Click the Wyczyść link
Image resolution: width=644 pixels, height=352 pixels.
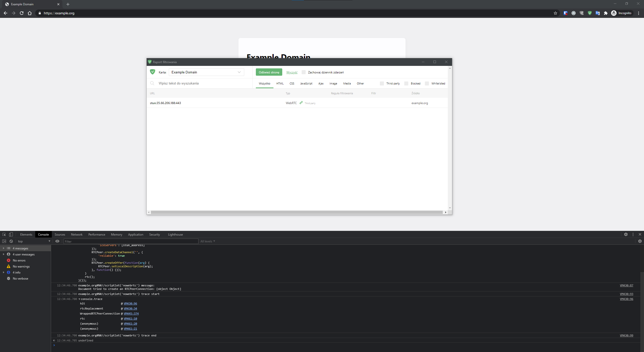click(292, 72)
